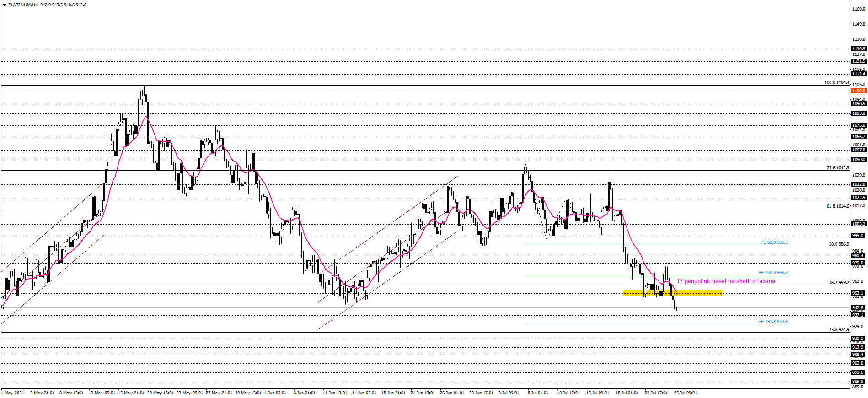This screenshot has height=398, width=868.
Task: Click the '4 Jun 05:01' time label
Action: pyautogui.click(x=275, y=393)
